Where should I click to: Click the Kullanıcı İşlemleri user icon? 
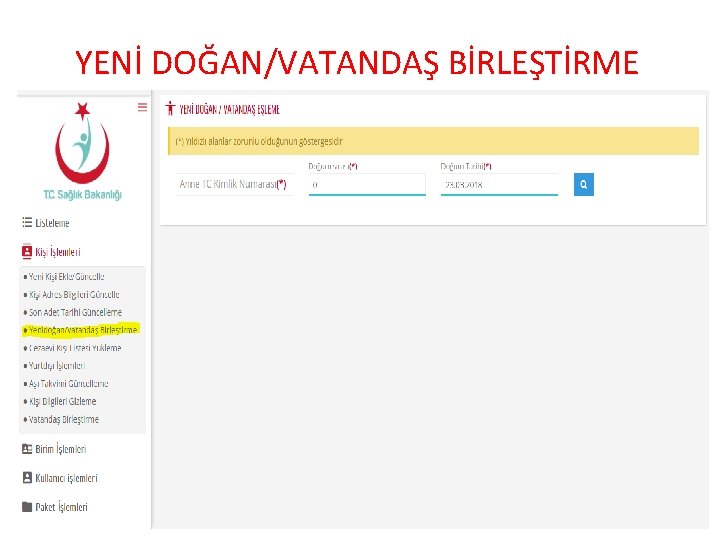click(27, 478)
